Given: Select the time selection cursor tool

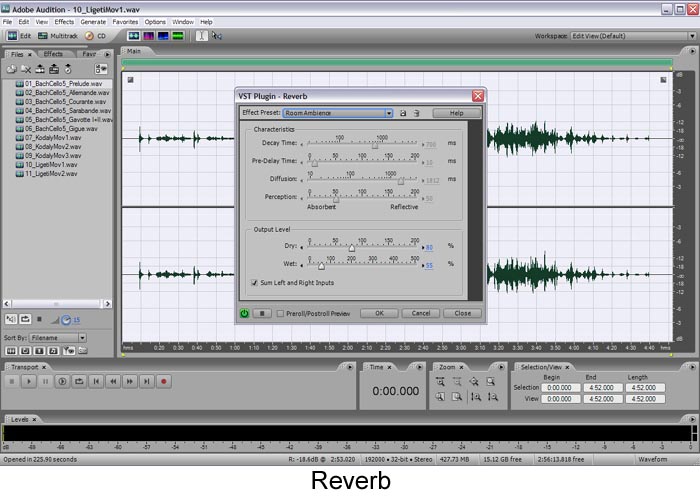Looking at the screenshot, I should click(201, 36).
